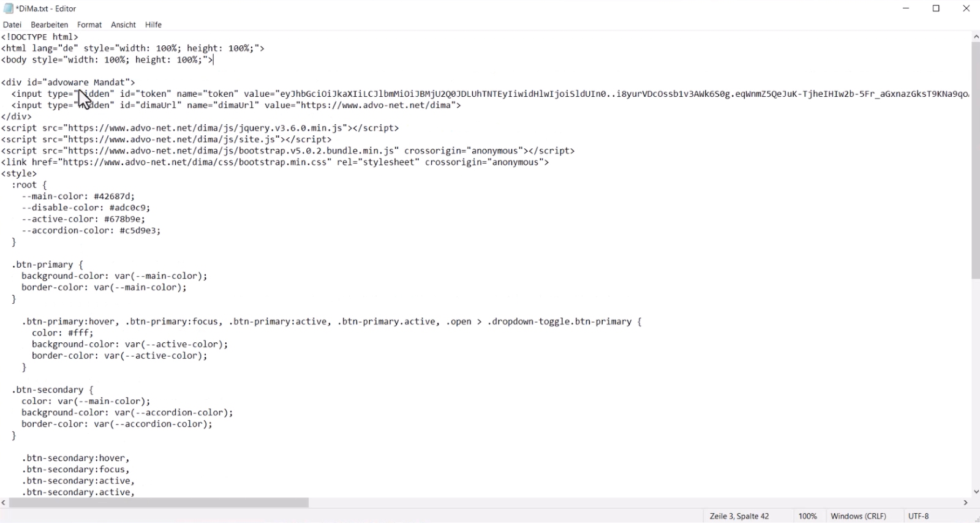The image size is (980, 523).
Task: Click the jquery.v3.6.0.min.js script line
Action: [x=200, y=128]
